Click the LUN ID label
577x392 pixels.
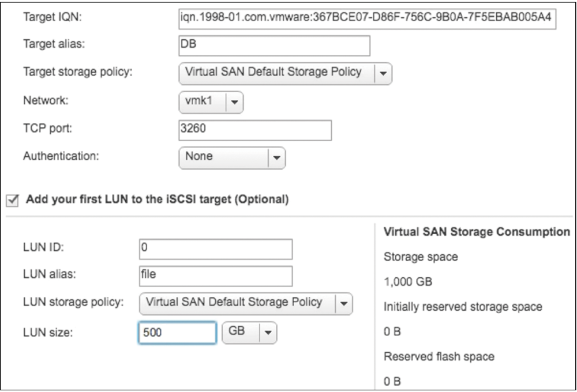point(43,247)
